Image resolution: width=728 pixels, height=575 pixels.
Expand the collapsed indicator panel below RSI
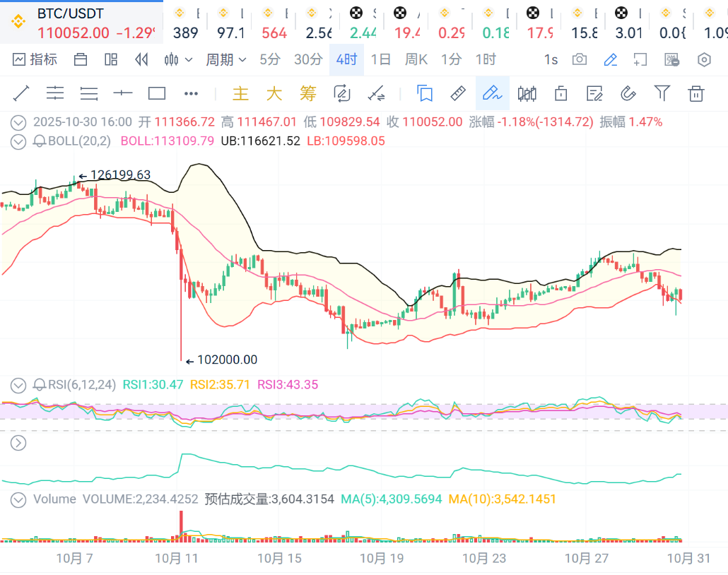pos(19,443)
